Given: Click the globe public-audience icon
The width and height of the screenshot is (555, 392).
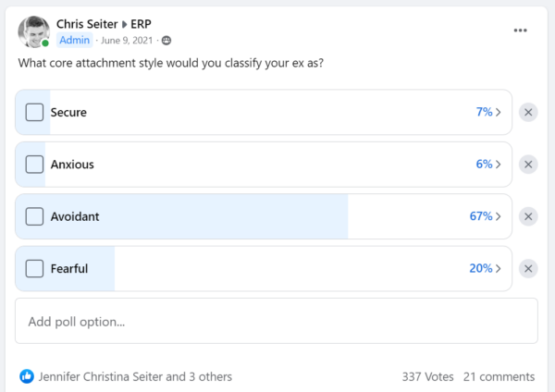Looking at the screenshot, I should [166, 41].
